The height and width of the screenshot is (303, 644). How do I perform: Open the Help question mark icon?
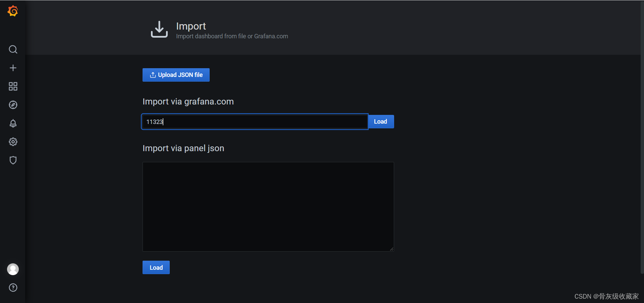coord(13,288)
